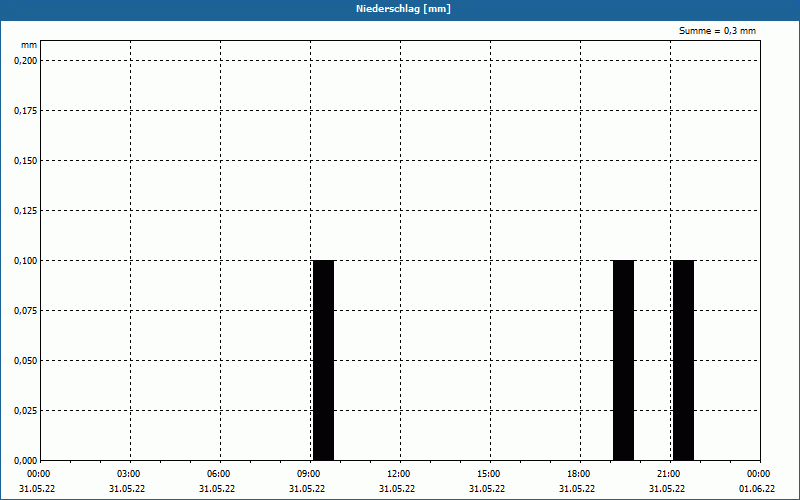This screenshot has width=800, height=500.
Task: Click the 15:00 time axis label
Action: [489, 474]
